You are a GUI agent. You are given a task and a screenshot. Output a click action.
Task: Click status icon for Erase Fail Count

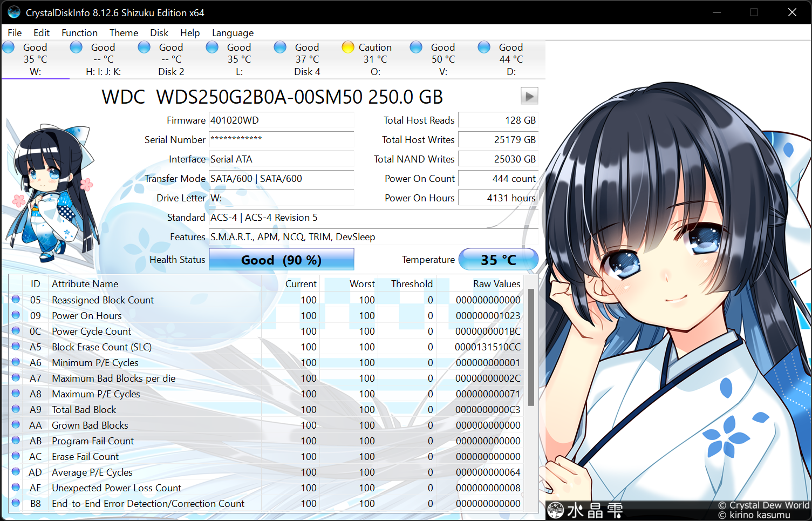coord(16,456)
